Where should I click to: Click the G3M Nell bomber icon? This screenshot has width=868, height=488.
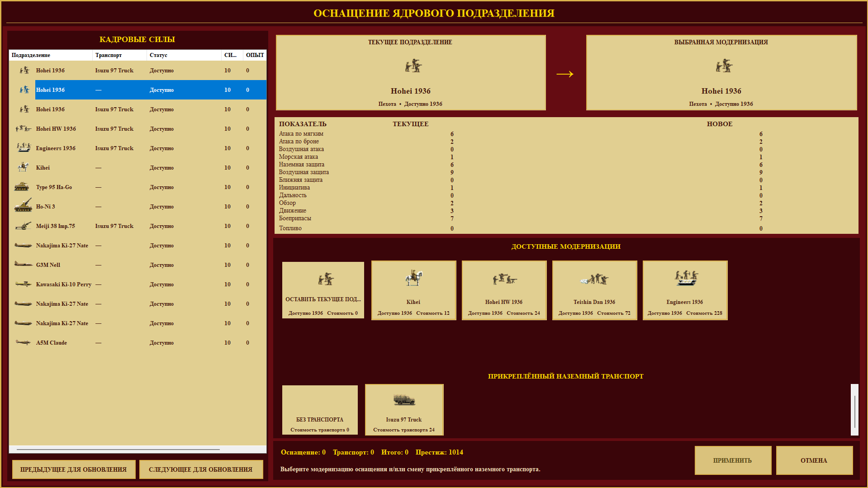(23, 264)
